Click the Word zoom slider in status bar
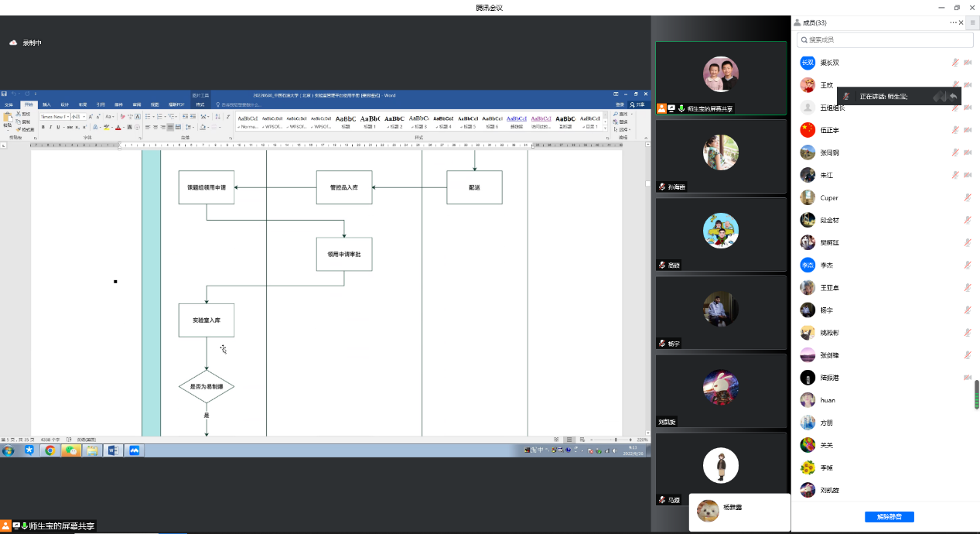The width and height of the screenshot is (980, 534). tap(615, 440)
